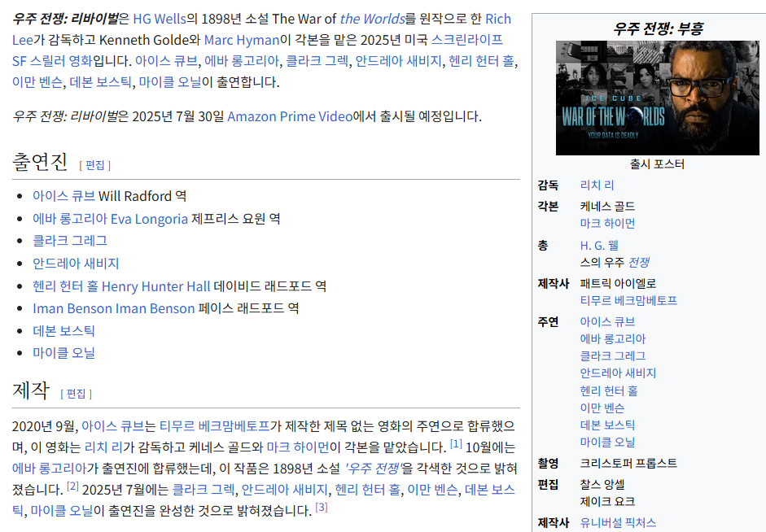Open the Marc Hyman link in intro
766x532 pixels.
point(241,40)
